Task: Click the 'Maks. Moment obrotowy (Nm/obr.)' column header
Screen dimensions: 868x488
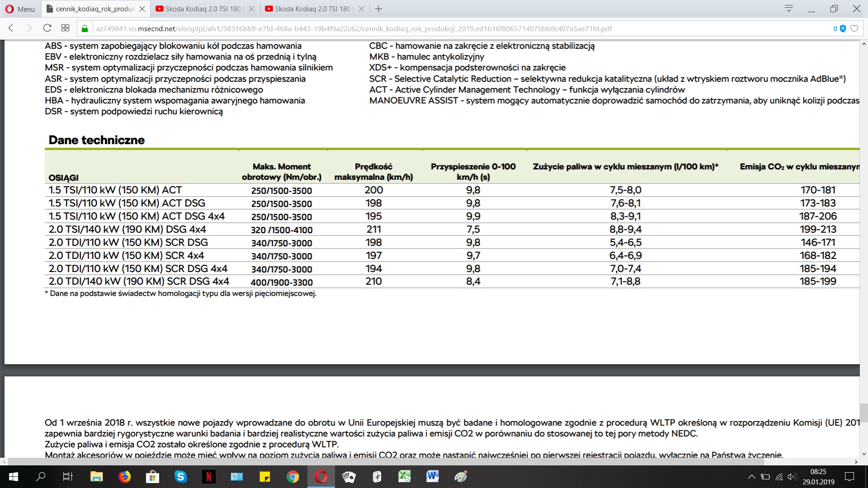Action: pyautogui.click(x=281, y=172)
